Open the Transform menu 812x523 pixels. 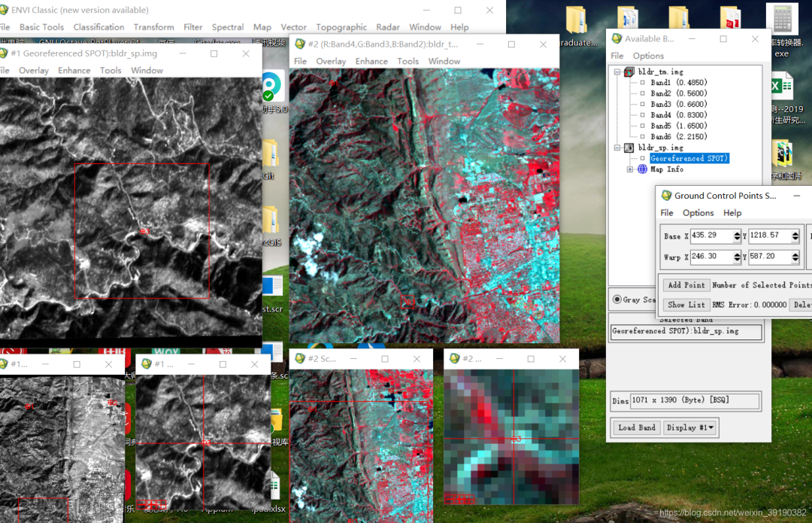[x=154, y=27]
